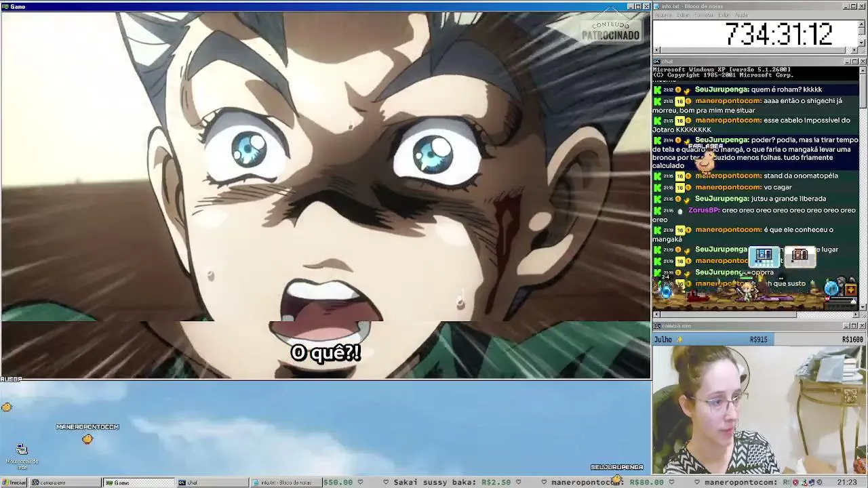Click the Julho label in camera window
868x488 pixels.
pos(663,340)
